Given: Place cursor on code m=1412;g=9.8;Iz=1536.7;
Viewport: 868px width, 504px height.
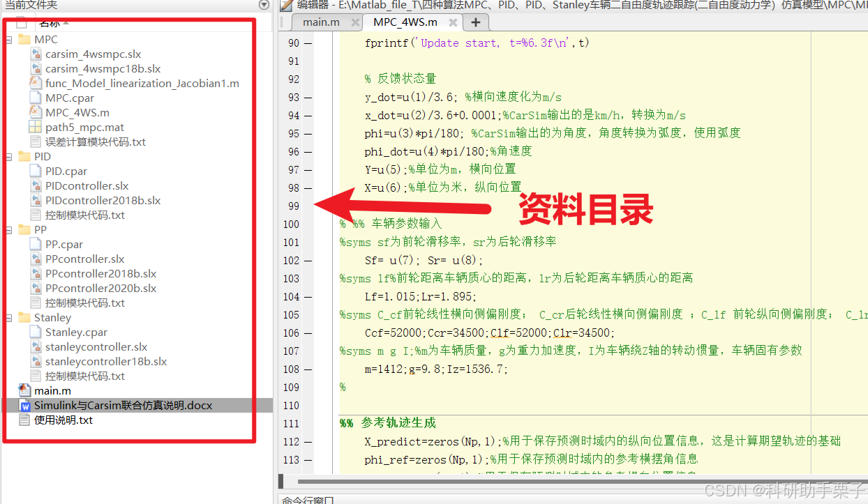Looking at the screenshot, I should pyautogui.click(x=436, y=369).
